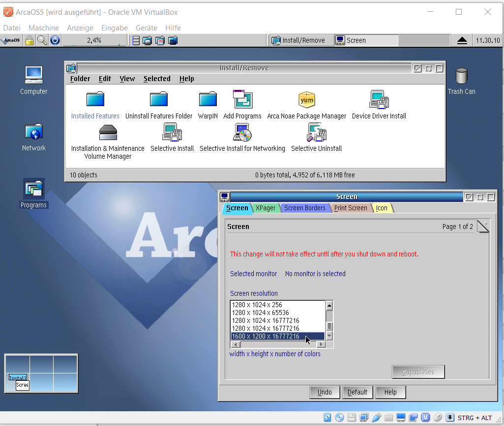
Task: Click the magnifier search icon in toolbar
Action: 42,40
